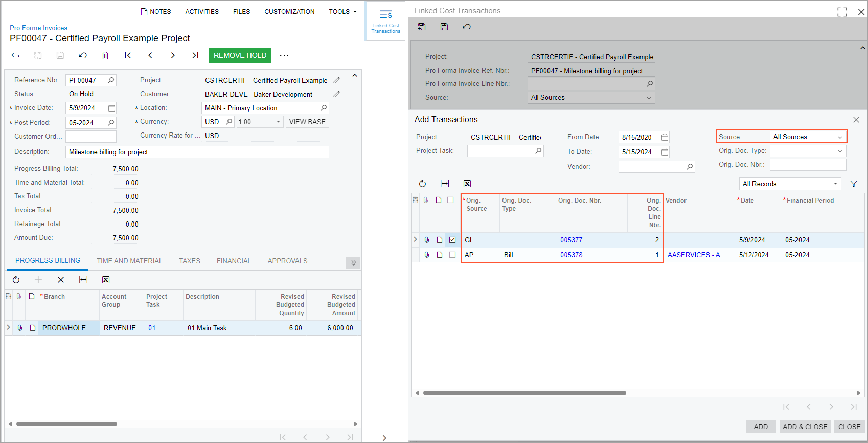Open document link 005377
The width and height of the screenshot is (868, 443).
(571, 240)
